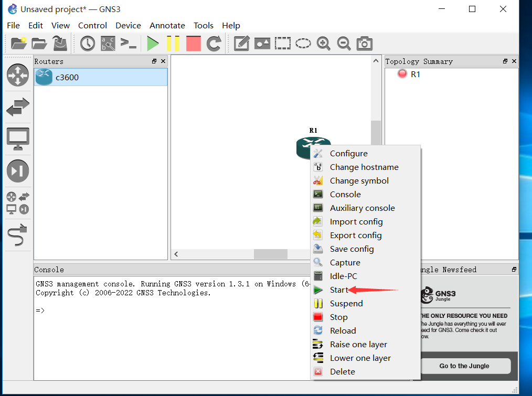Select the Draw an ellipse tool
532x396 pixels.
pyautogui.click(x=303, y=44)
